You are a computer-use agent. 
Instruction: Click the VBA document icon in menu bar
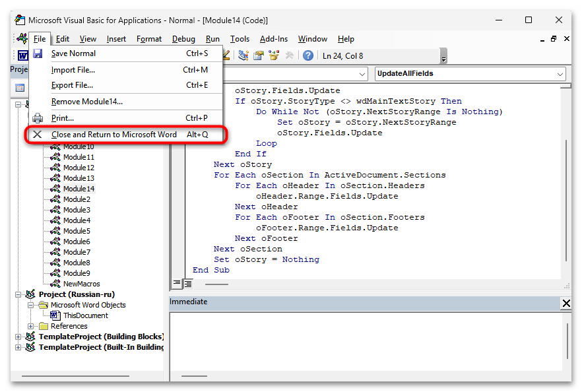pos(22,38)
